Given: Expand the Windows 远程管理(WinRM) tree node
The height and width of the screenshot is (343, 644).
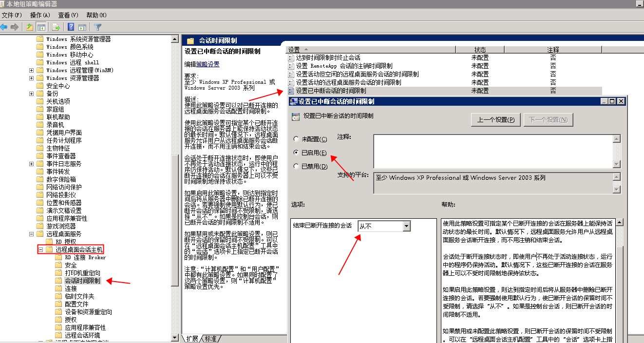Looking at the screenshot, I should click(x=32, y=70).
